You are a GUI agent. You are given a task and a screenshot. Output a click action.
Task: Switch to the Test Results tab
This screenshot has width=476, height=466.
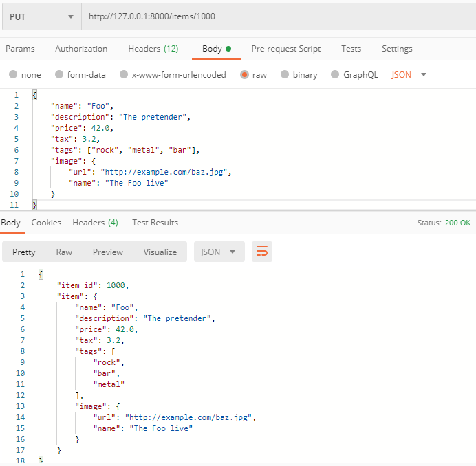(155, 223)
